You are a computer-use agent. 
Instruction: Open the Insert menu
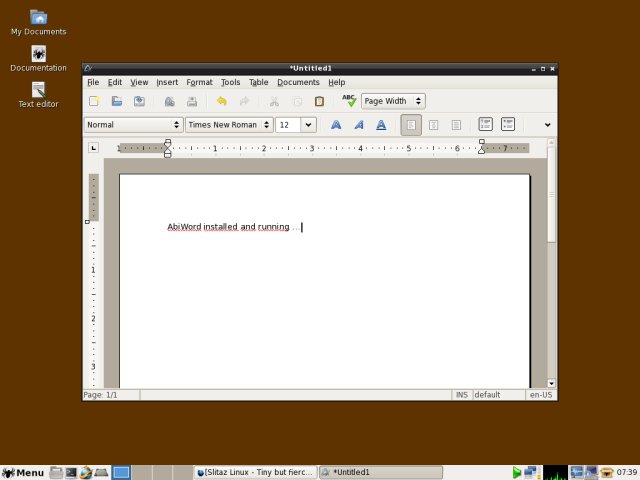click(x=167, y=82)
